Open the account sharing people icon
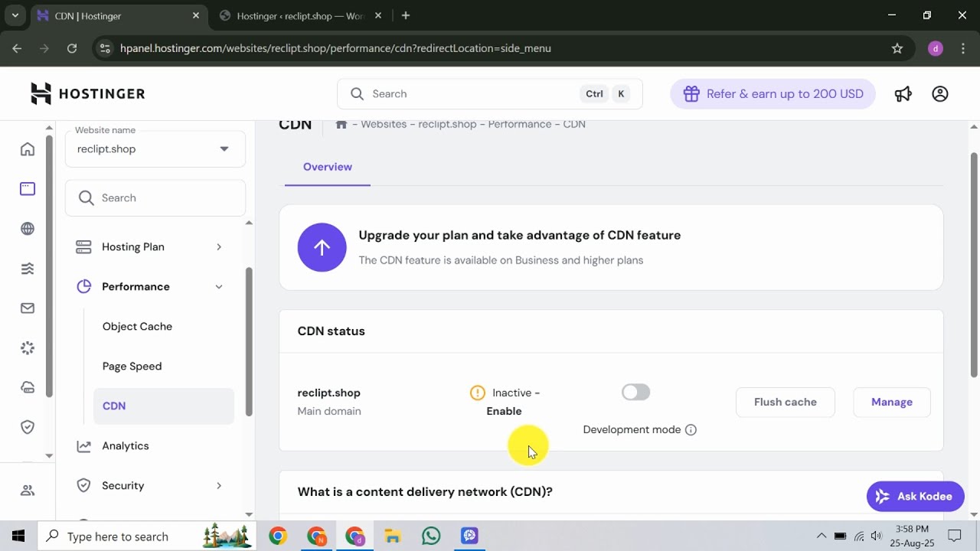The width and height of the screenshot is (980, 551). click(28, 491)
